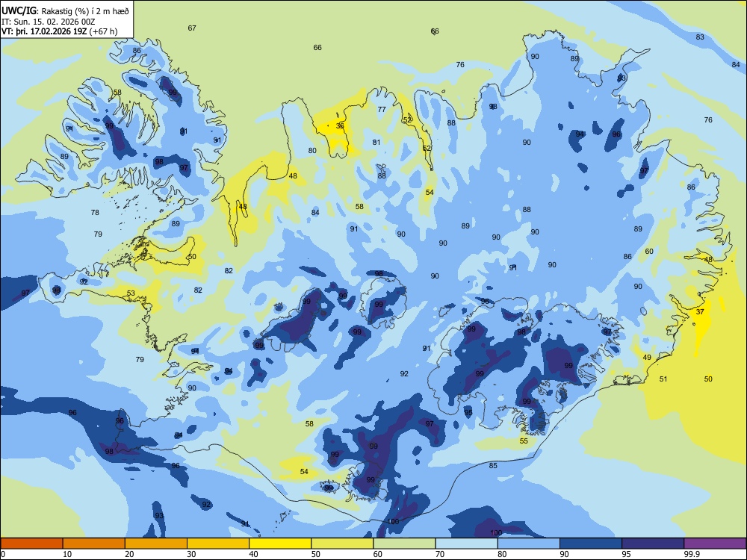Click the humidity value "77" on the map
The height and width of the screenshot is (560, 747).
click(x=382, y=110)
